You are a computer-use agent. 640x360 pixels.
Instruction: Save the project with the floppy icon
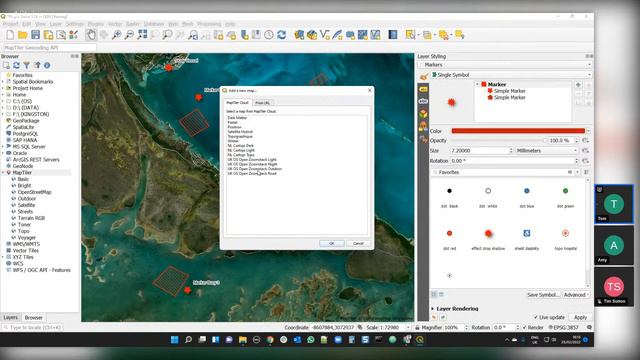tap(36, 35)
